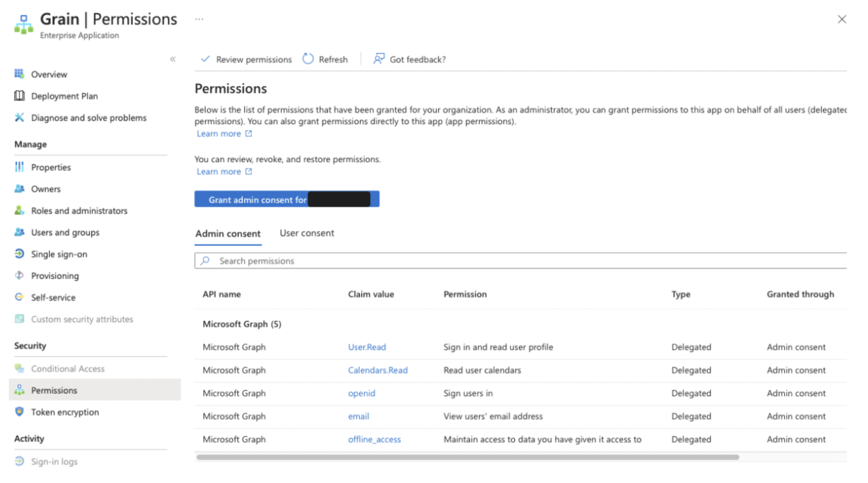This screenshot has width=868, height=483.
Task: Click the Permission column header
Action: click(x=465, y=294)
